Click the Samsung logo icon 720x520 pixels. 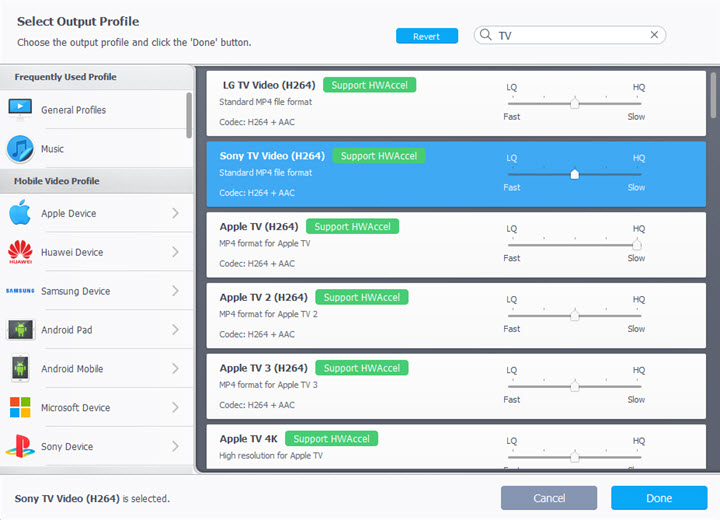pyautogui.click(x=20, y=291)
